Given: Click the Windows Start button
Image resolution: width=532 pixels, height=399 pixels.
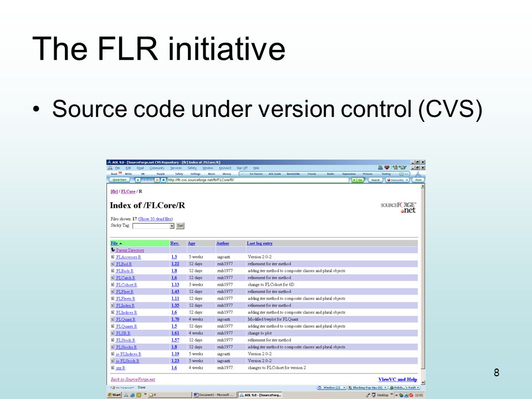Looking at the screenshot, I should pyautogui.click(x=114, y=395).
